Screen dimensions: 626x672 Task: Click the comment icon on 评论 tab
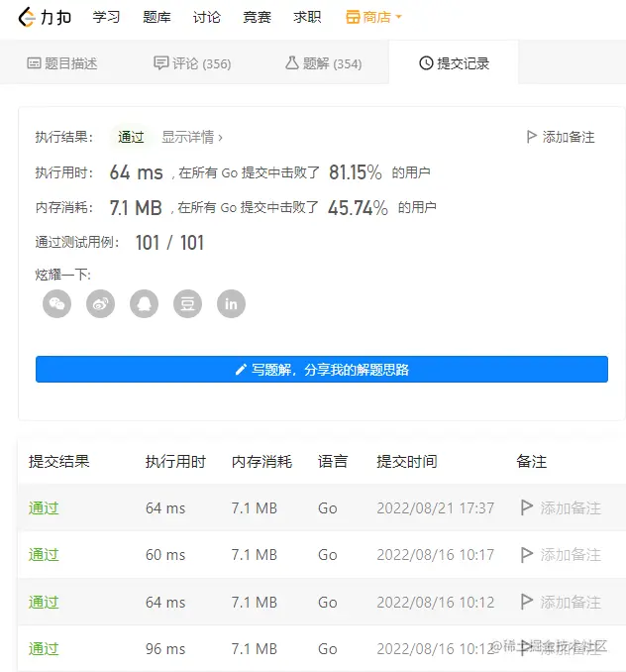pos(161,63)
